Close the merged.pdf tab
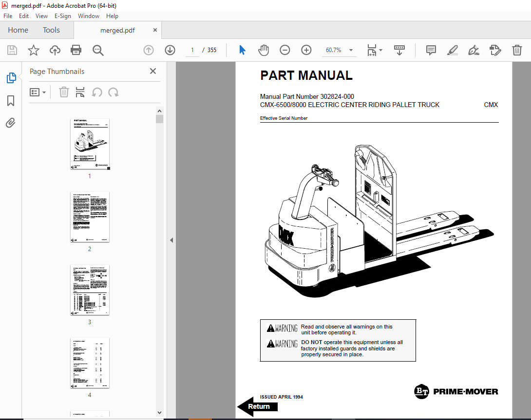The height and width of the screenshot is (420, 531). (155, 30)
